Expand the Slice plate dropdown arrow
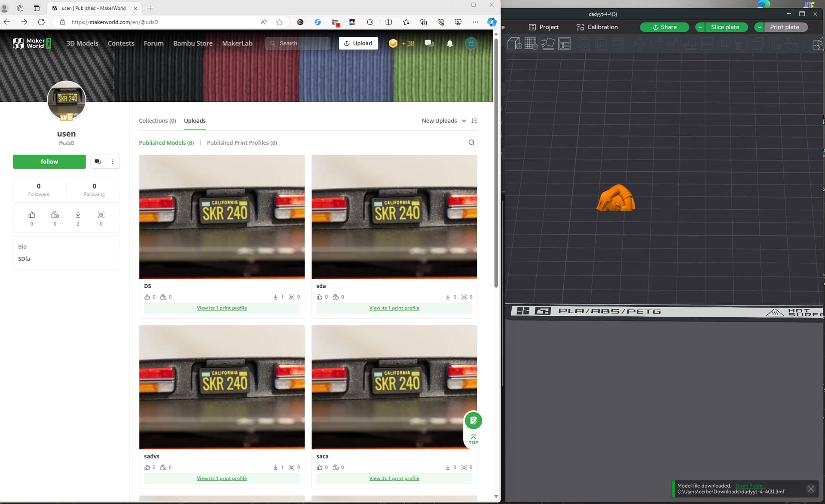The width and height of the screenshot is (825, 504). click(x=700, y=27)
